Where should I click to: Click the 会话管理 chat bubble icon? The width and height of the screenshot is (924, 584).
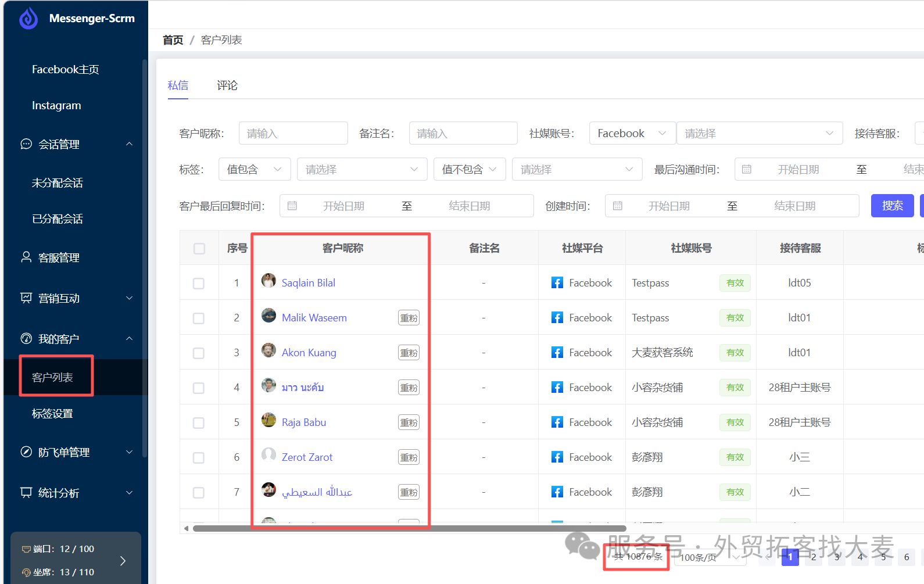point(26,144)
